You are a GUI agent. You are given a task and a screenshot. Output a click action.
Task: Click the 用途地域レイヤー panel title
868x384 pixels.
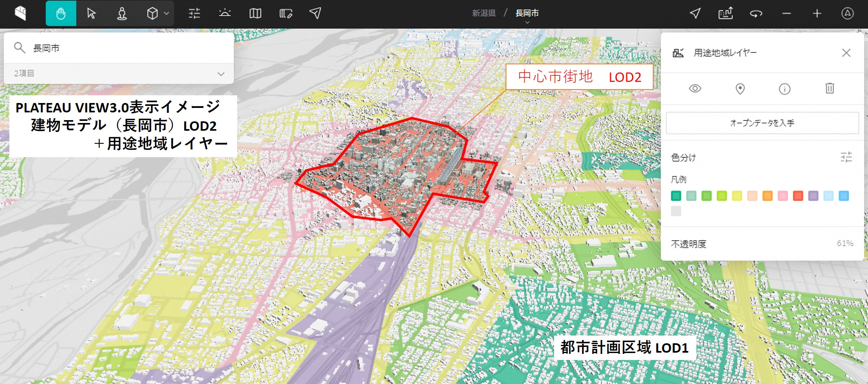[725, 53]
